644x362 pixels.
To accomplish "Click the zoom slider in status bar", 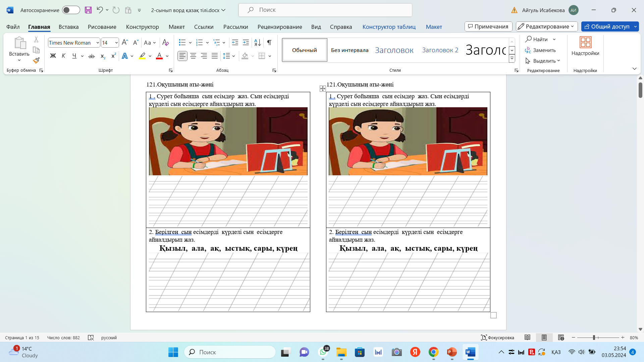I will point(594,338).
